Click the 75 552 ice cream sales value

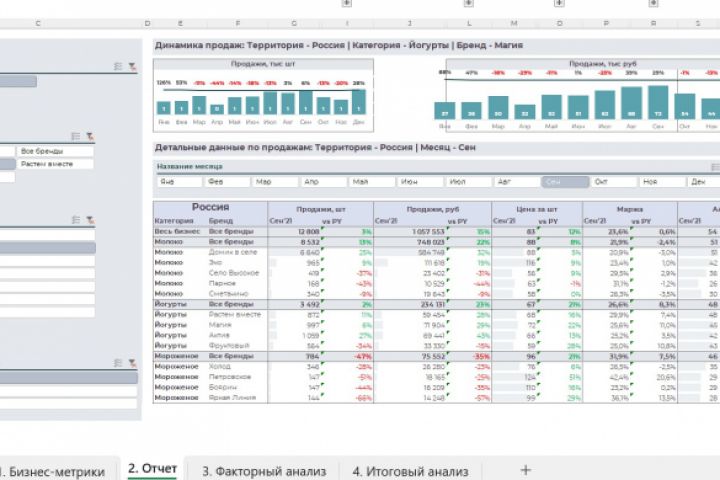pos(434,356)
